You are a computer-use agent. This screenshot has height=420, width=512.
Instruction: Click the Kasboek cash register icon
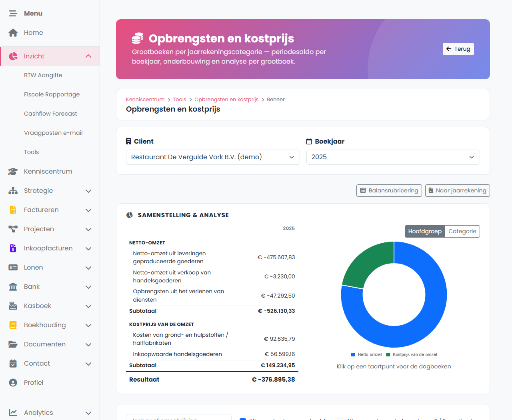pos(13,306)
